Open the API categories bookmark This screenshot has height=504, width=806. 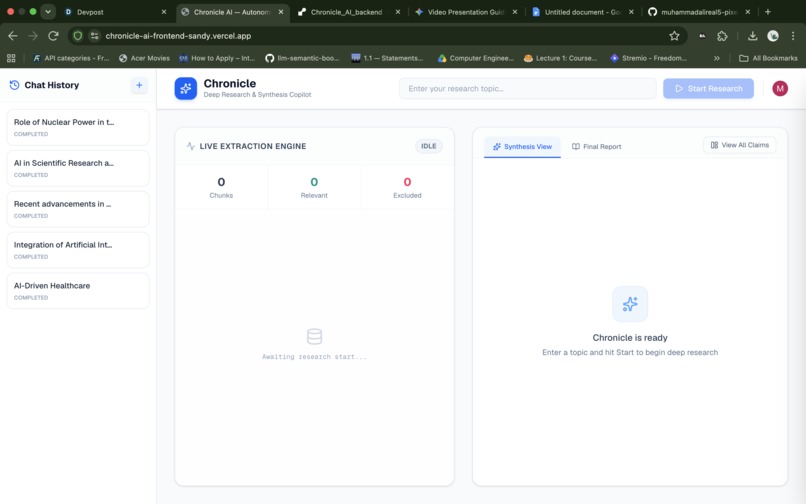(71, 58)
